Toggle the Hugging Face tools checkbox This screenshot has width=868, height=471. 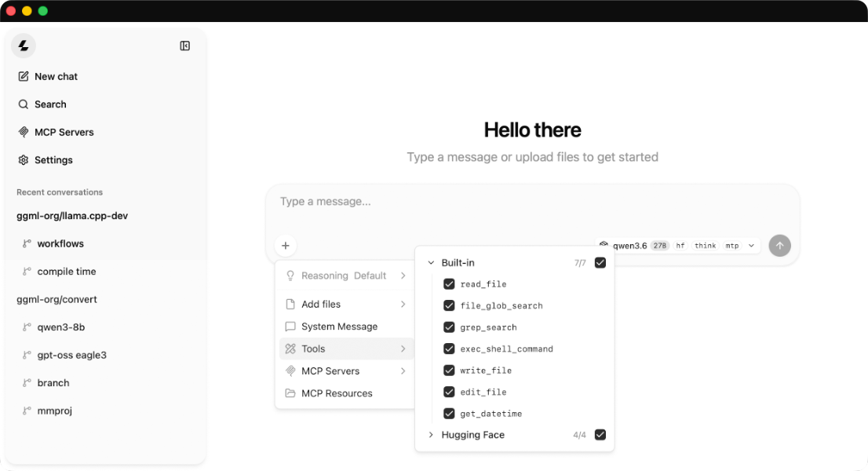click(600, 435)
